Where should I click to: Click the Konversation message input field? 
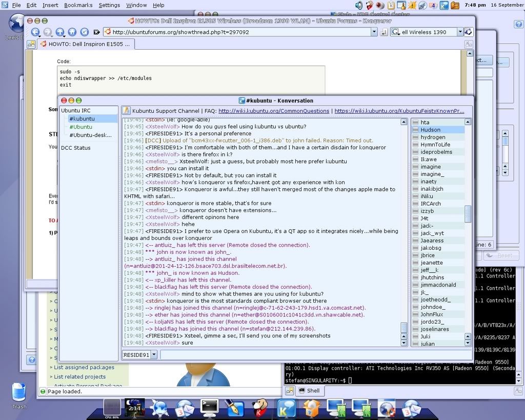click(x=315, y=354)
